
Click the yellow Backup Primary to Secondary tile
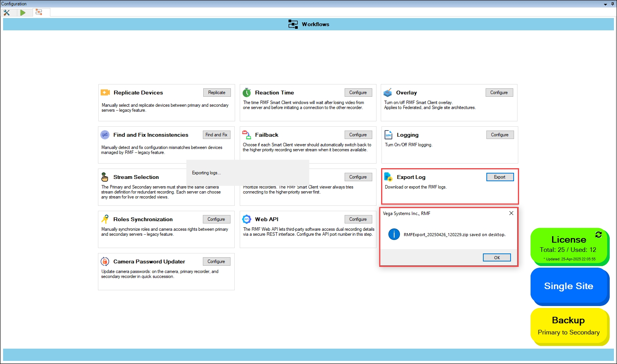coord(569,326)
